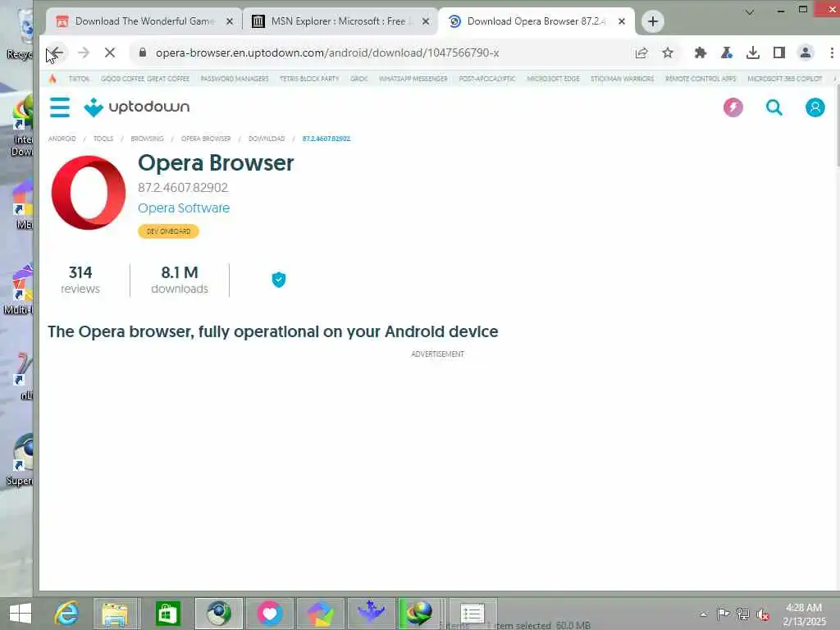The width and height of the screenshot is (840, 630).
Task: Show hidden tray icons arrow
Action: click(703, 614)
